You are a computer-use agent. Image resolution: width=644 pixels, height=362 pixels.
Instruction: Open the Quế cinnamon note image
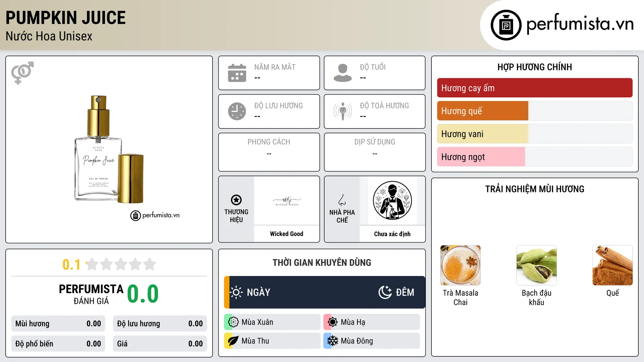[x=613, y=265]
